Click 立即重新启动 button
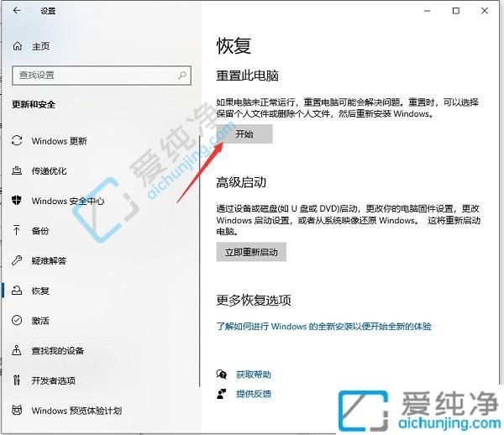 click(x=251, y=252)
